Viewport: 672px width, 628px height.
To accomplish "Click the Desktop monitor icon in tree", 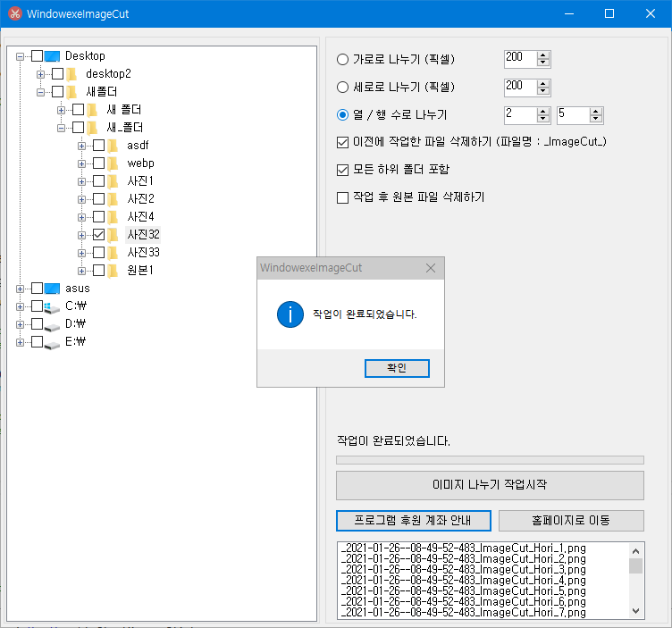I will coord(52,56).
